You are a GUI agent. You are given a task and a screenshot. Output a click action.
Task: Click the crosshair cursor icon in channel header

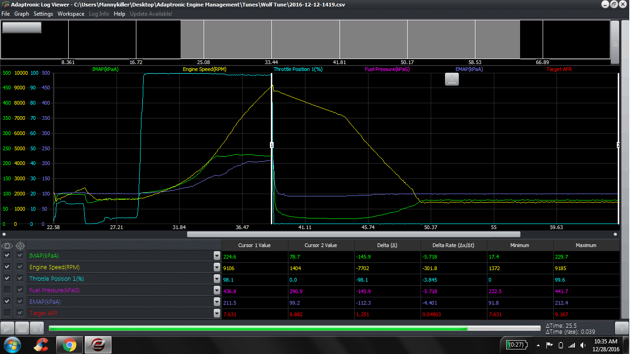19,246
